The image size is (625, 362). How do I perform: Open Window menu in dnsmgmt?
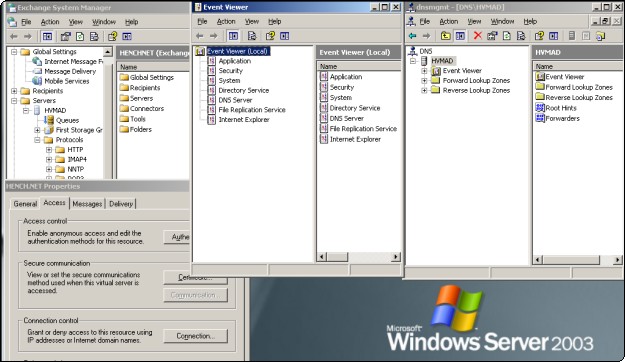[x=502, y=22]
